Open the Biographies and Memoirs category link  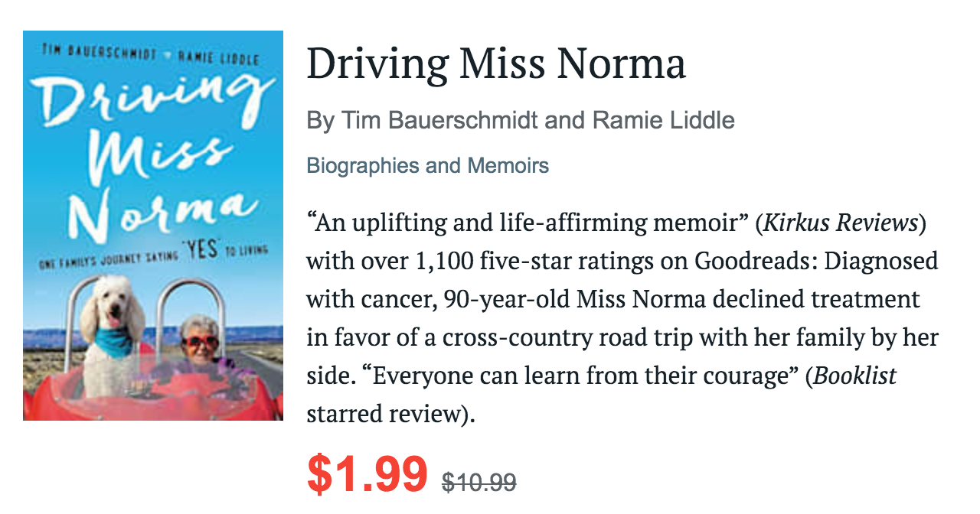coord(428,166)
